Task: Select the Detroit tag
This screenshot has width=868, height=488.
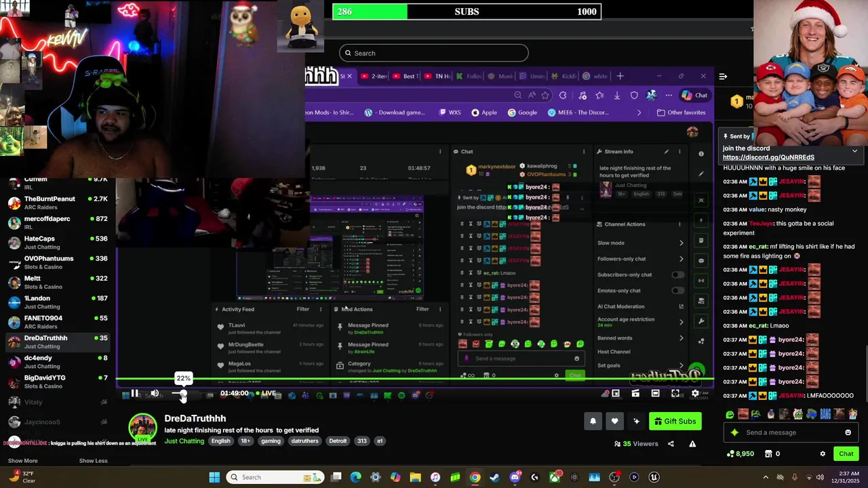Action: (338, 441)
